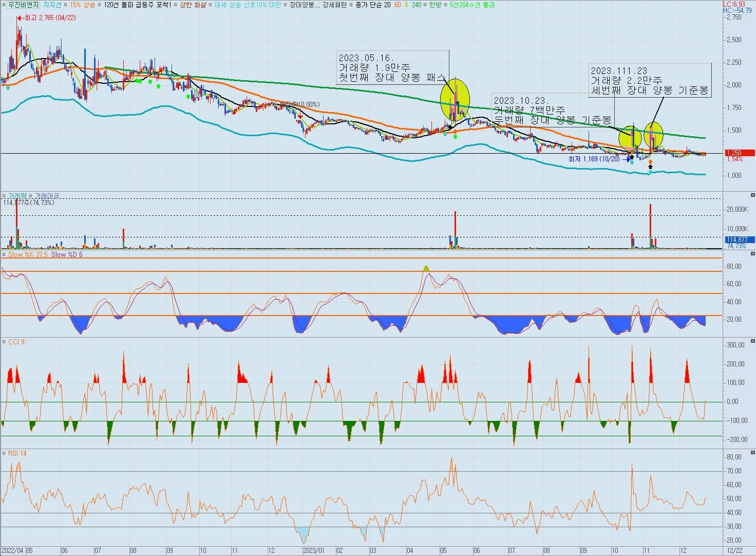Toggle the marker before RSI 14
This screenshot has width=756, height=556.
4,453
